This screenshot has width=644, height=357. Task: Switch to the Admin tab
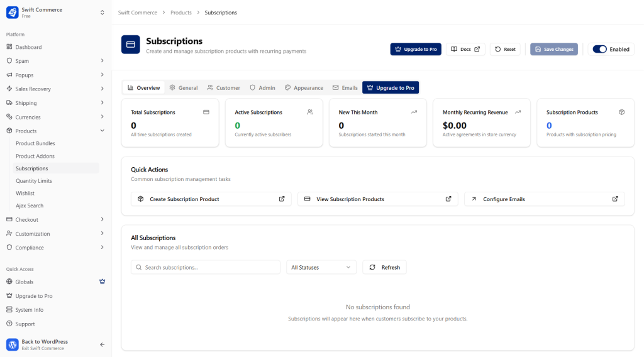(262, 88)
